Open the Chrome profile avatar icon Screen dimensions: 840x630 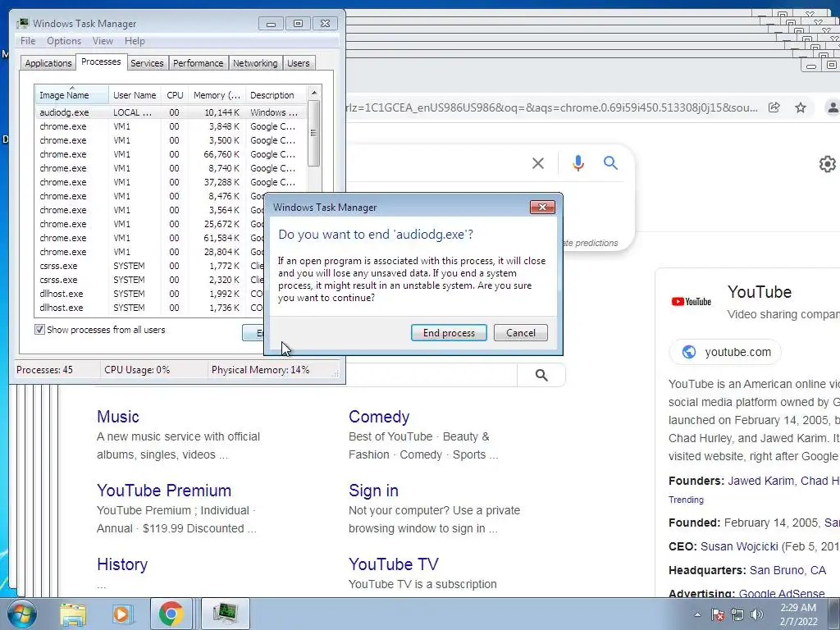832,107
